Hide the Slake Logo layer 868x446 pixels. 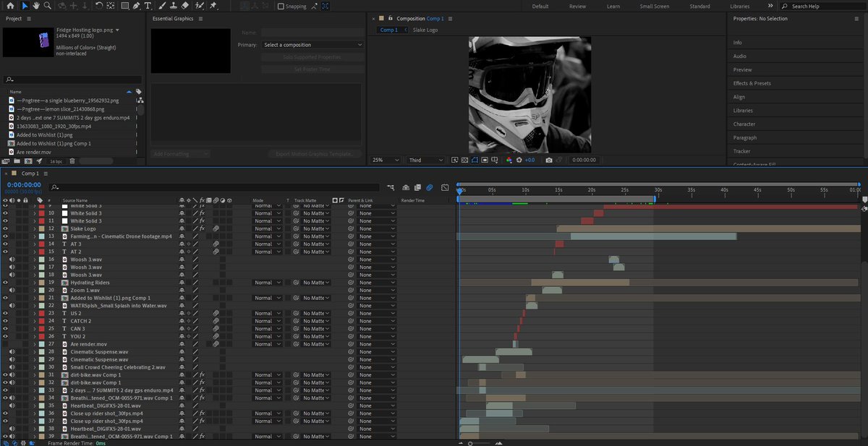click(5, 228)
